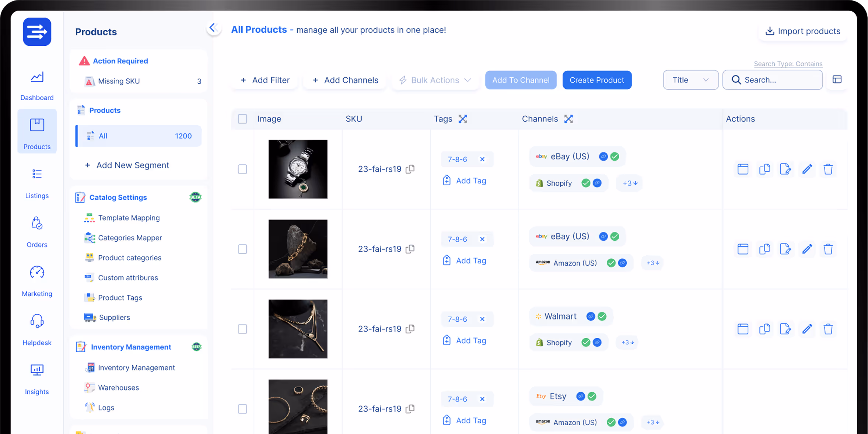Open Missing SKU under Action Required
The width and height of the screenshot is (868, 434).
tap(118, 81)
